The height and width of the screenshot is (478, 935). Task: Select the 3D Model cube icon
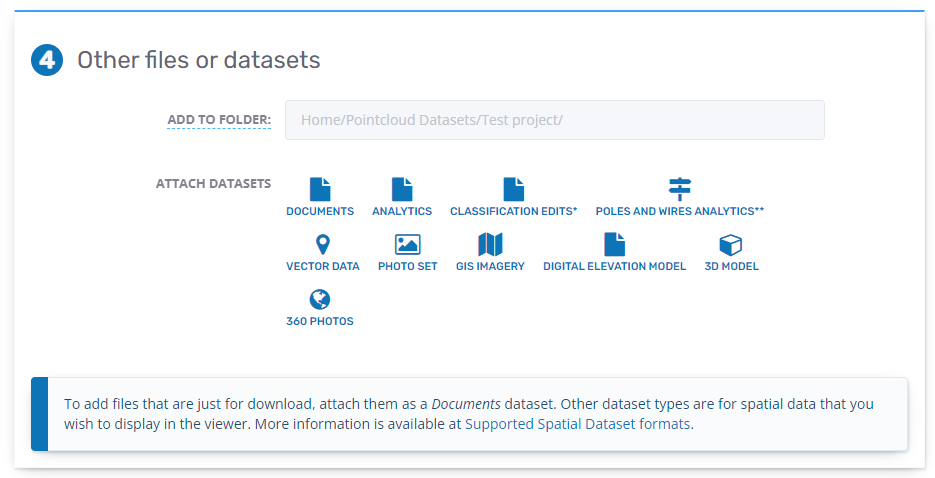731,244
